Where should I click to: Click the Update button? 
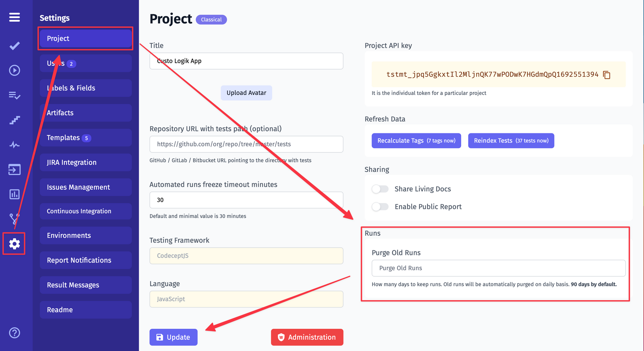(173, 337)
